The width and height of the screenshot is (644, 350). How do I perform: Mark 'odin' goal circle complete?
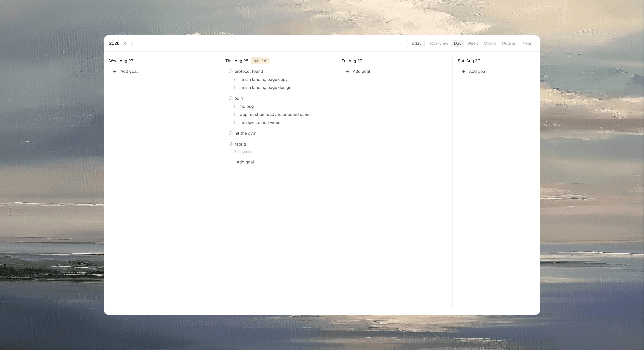coord(230,98)
